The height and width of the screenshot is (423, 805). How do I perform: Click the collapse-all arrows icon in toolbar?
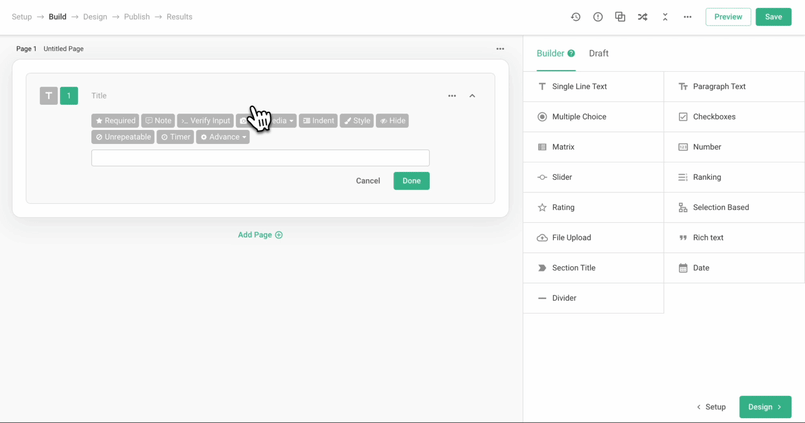pos(665,17)
